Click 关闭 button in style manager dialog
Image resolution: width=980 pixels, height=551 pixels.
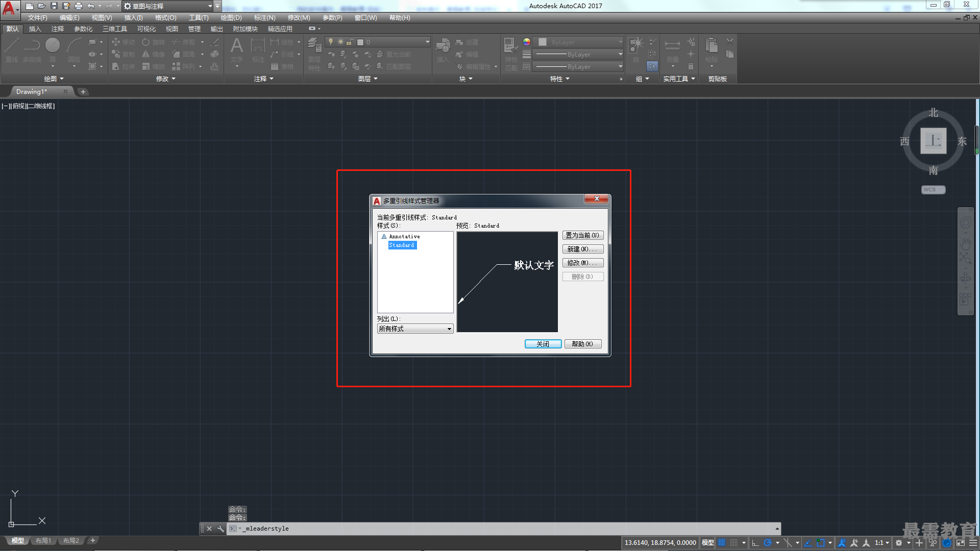point(543,344)
